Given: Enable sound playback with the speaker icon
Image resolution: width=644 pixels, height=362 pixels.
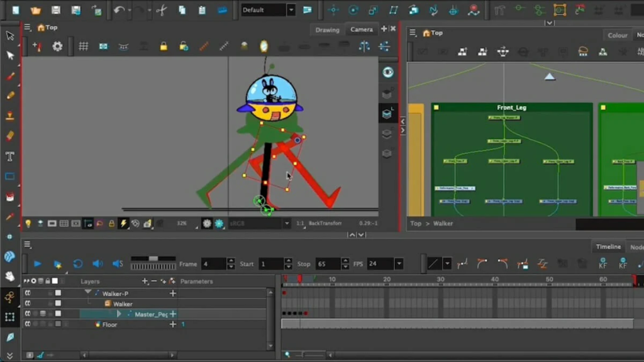Looking at the screenshot, I should pyautogui.click(x=97, y=264).
